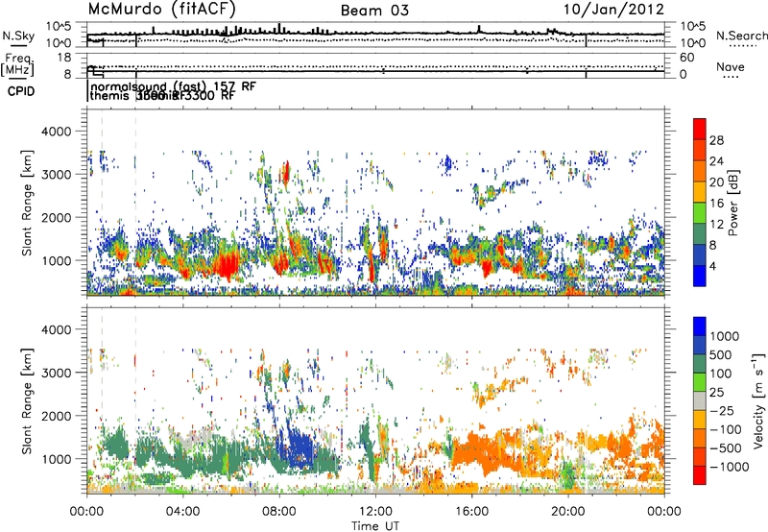Click the red color band on the power colorbar
The width and height of the screenshot is (768, 532).
point(700,129)
